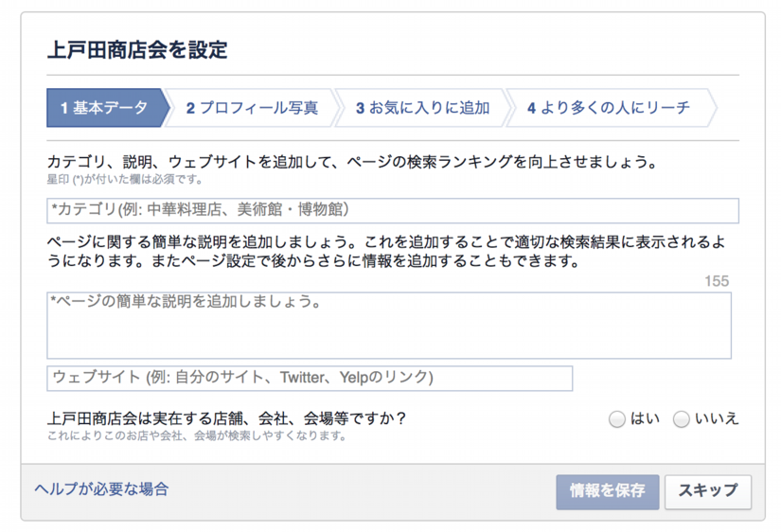Click the 155 character counter

tap(717, 280)
